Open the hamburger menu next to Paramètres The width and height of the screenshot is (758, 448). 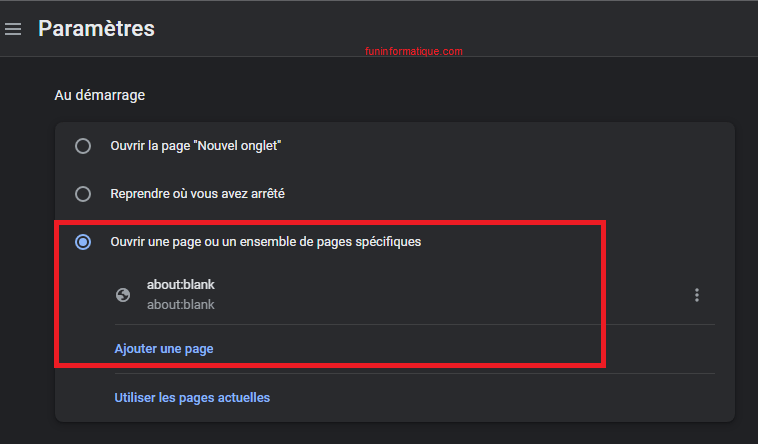[13, 29]
